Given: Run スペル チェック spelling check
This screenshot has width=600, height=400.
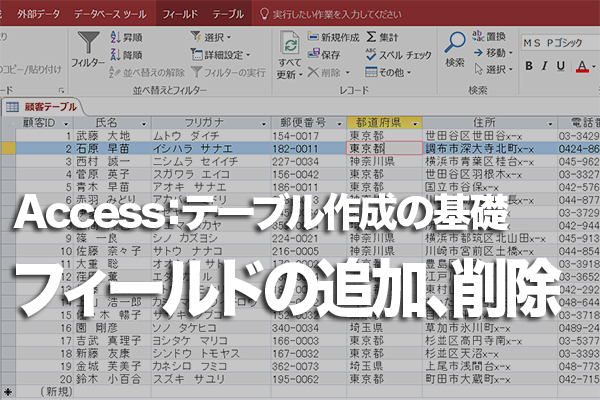Looking at the screenshot, I should [398, 55].
